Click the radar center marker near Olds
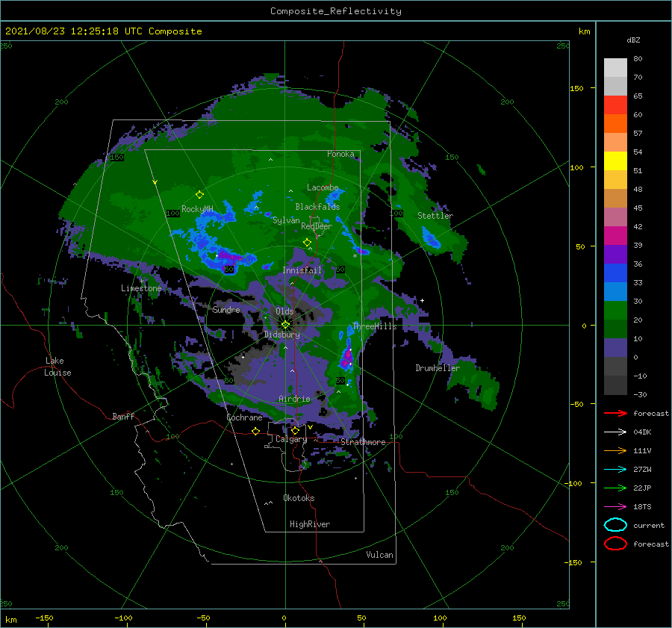The image size is (672, 628). pos(285,325)
